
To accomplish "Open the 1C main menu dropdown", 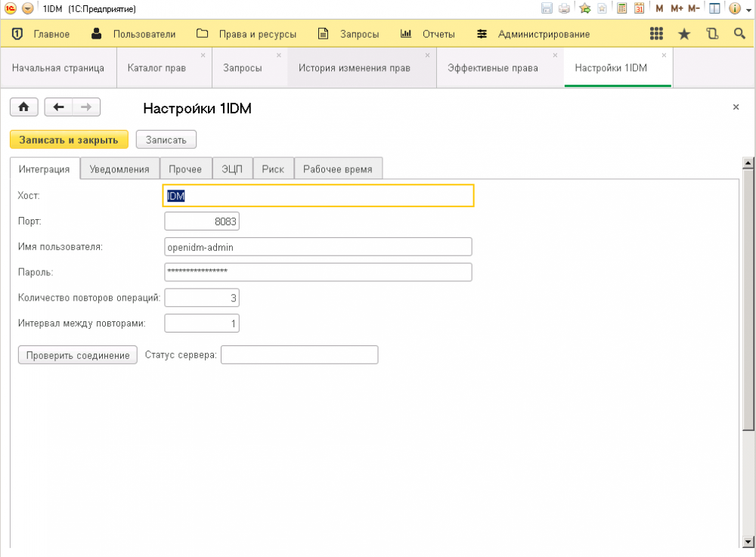I will [27, 9].
